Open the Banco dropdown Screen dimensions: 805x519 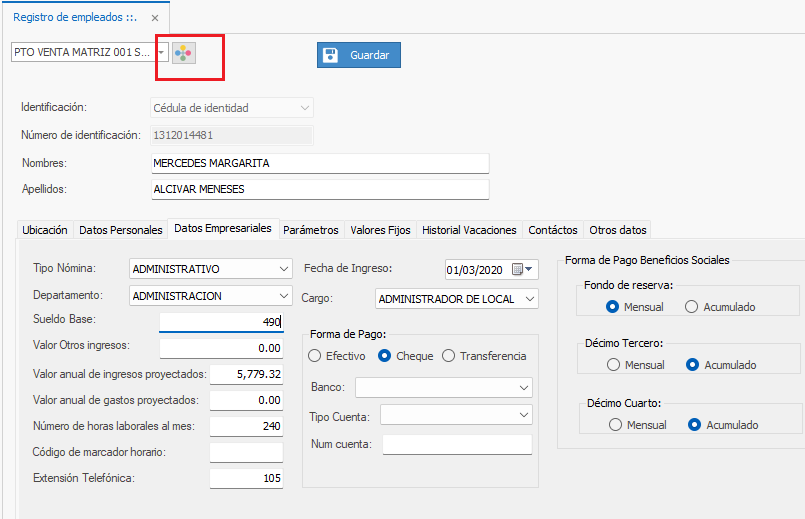tap(524, 387)
